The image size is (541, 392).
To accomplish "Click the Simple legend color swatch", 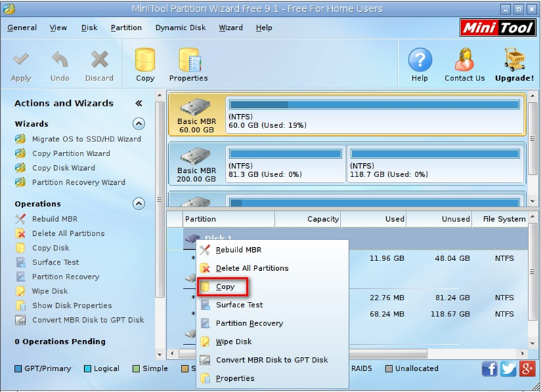I will tap(136, 369).
